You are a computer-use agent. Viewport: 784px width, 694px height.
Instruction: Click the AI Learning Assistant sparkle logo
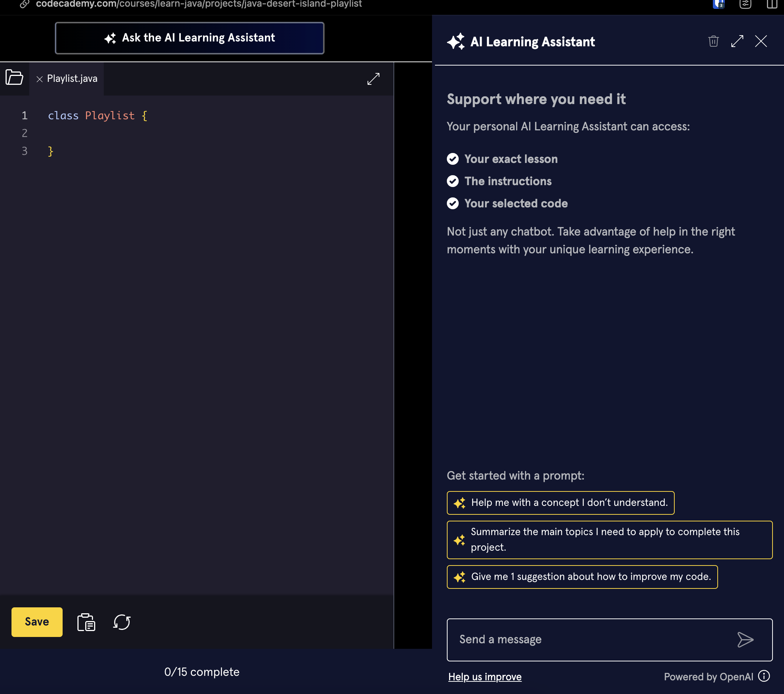tap(456, 41)
